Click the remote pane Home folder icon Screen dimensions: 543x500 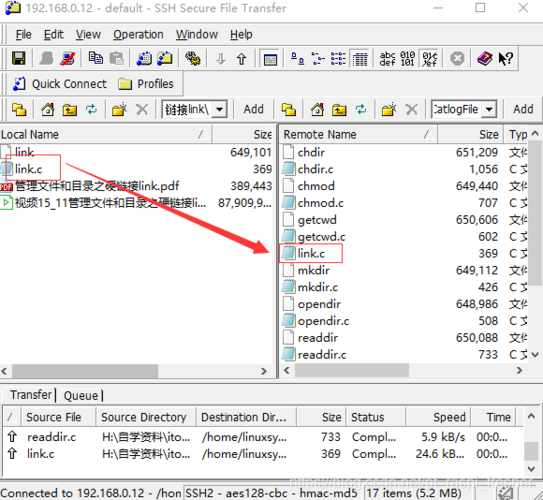317,109
